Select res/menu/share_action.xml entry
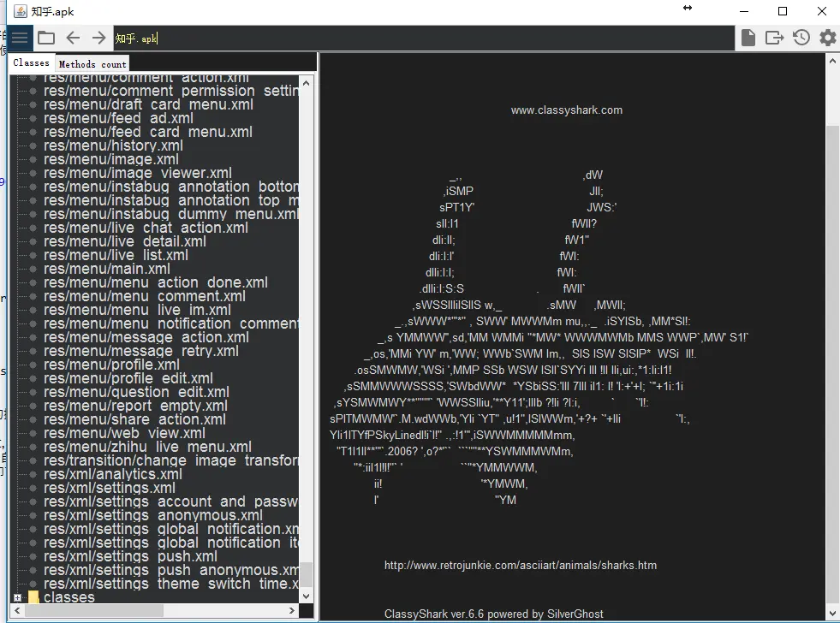The width and height of the screenshot is (840, 623). [x=135, y=420]
